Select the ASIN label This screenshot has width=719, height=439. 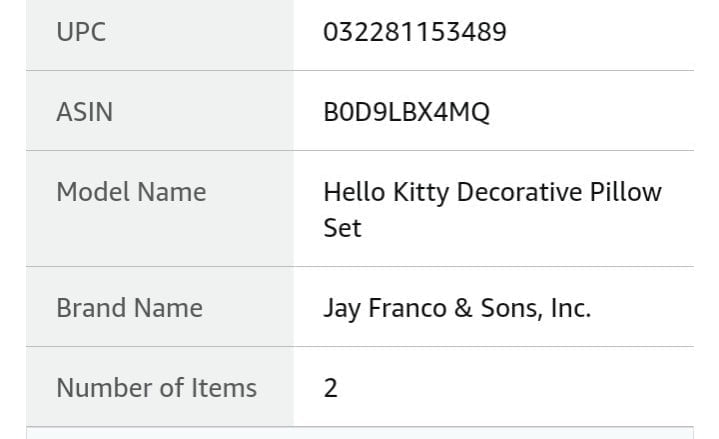84,112
